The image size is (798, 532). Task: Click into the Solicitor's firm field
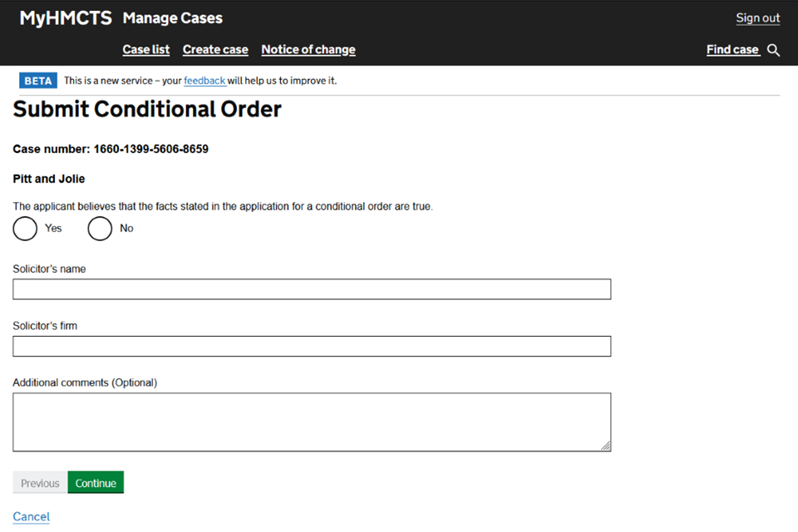[x=312, y=346]
